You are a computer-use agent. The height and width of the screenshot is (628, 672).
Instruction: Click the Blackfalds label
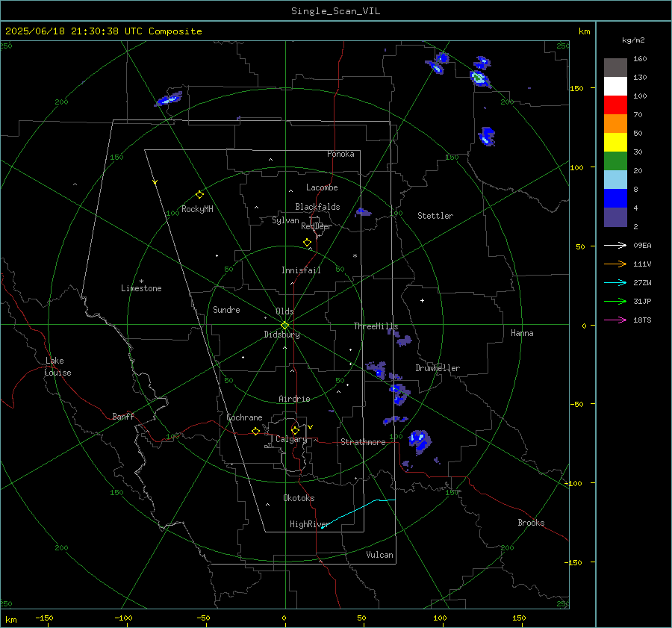point(317,207)
